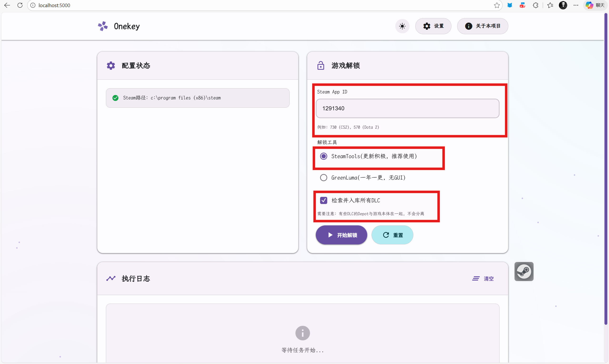
Task: Click the Steam App ID input field
Action: click(x=407, y=108)
